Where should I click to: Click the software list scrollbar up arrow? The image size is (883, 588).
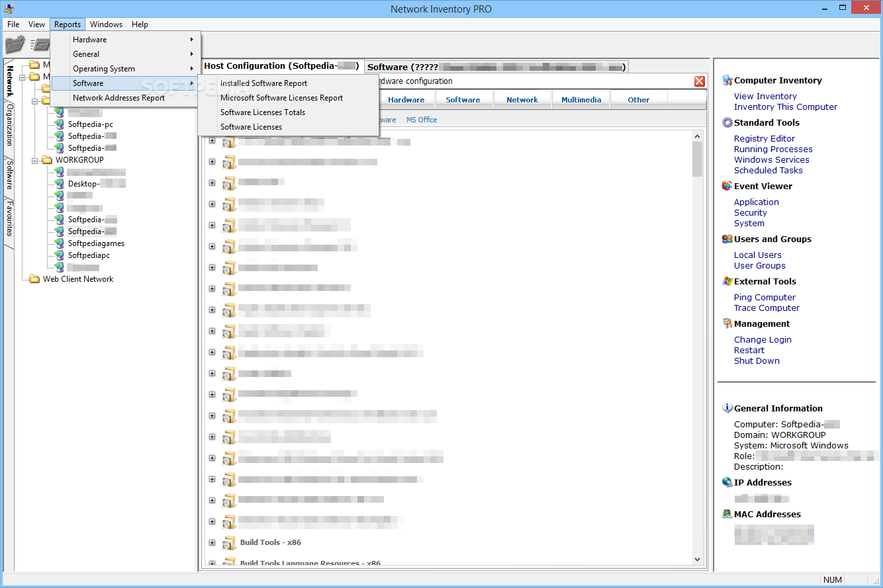coord(697,136)
